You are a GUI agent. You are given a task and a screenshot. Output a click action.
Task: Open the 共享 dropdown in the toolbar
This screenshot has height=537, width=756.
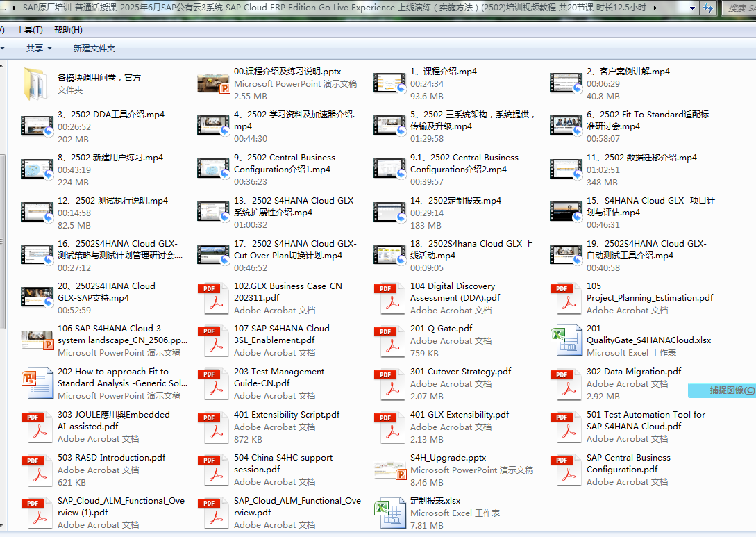point(39,49)
